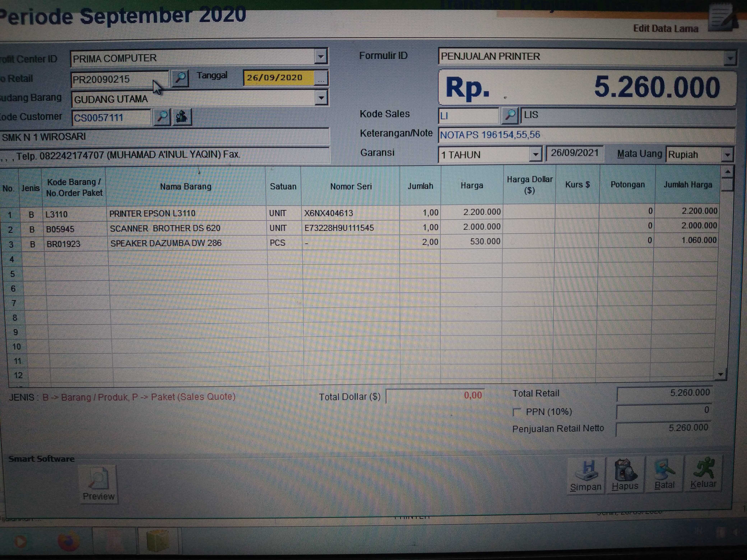Click the search icon next to No Retail field
The image size is (747, 560).
coord(180,78)
